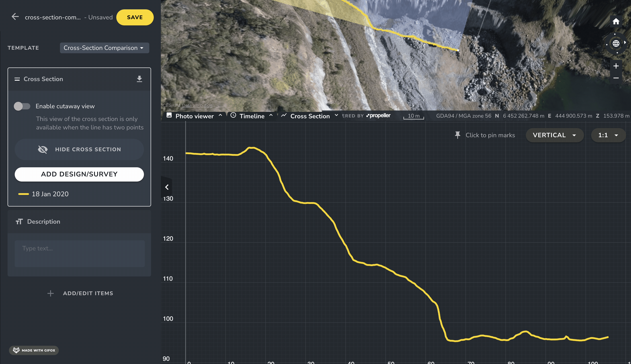Zoom in with the plus map button

click(x=616, y=66)
